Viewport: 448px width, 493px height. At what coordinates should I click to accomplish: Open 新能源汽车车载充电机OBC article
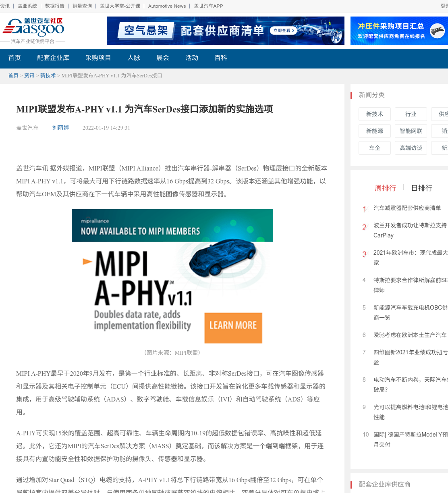click(411, 312)
